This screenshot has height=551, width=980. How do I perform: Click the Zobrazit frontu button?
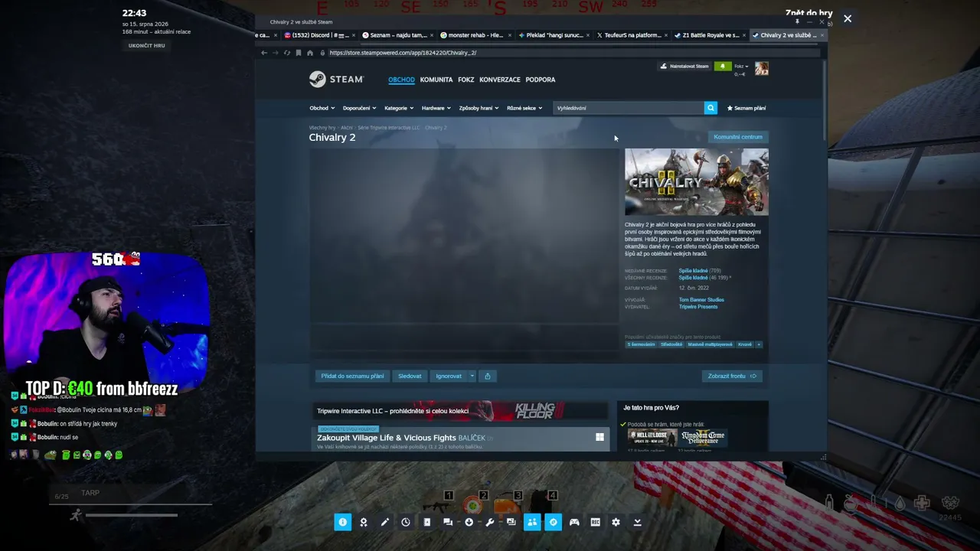732,376
